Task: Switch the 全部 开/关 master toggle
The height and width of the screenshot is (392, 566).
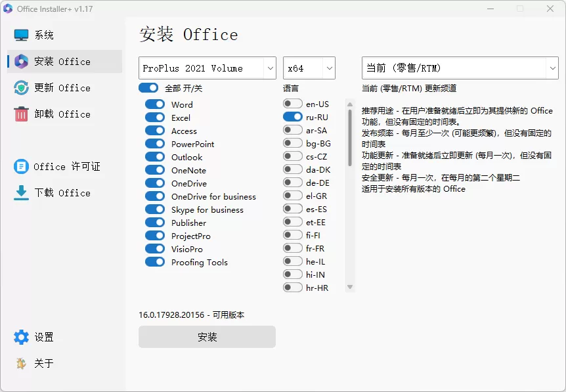Action: 147,87
